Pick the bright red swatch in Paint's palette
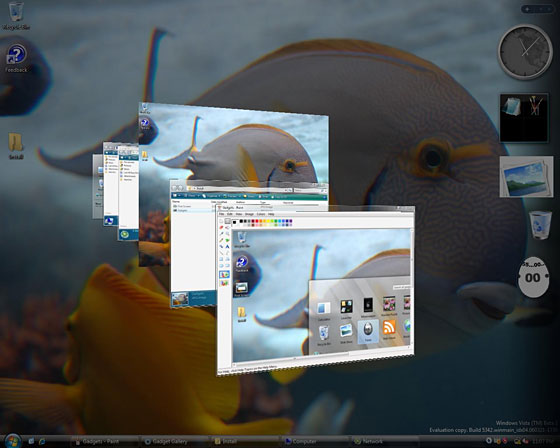Screen dimensions: 560x448 click(257, 221)
